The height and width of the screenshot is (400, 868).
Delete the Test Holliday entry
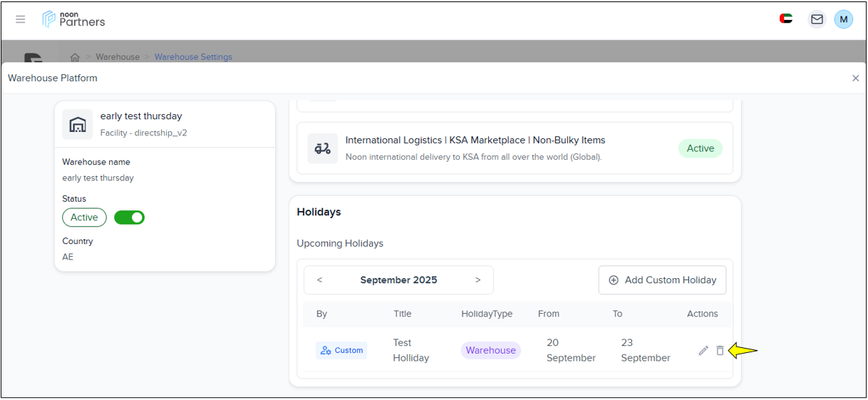click(x=720, y=350)
